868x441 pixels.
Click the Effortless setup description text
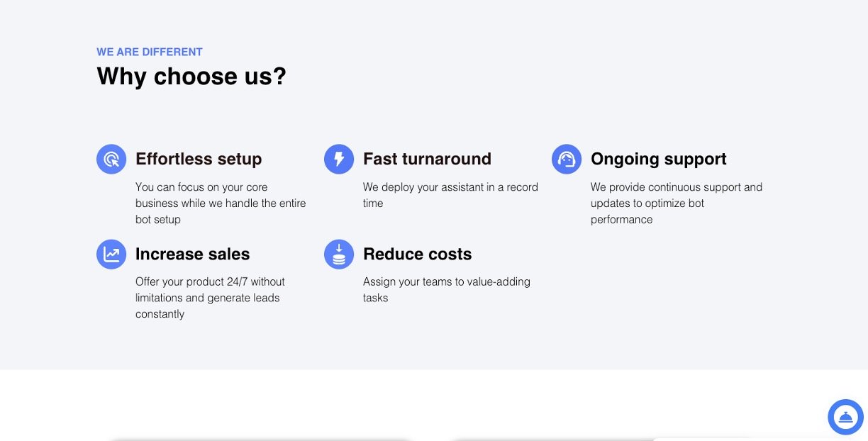click(221, 203)
